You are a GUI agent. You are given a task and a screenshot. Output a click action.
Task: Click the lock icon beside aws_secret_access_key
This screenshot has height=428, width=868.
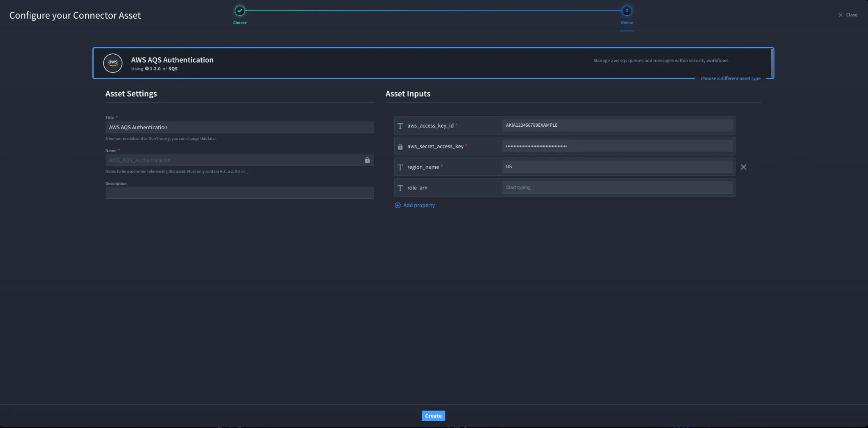400,147
